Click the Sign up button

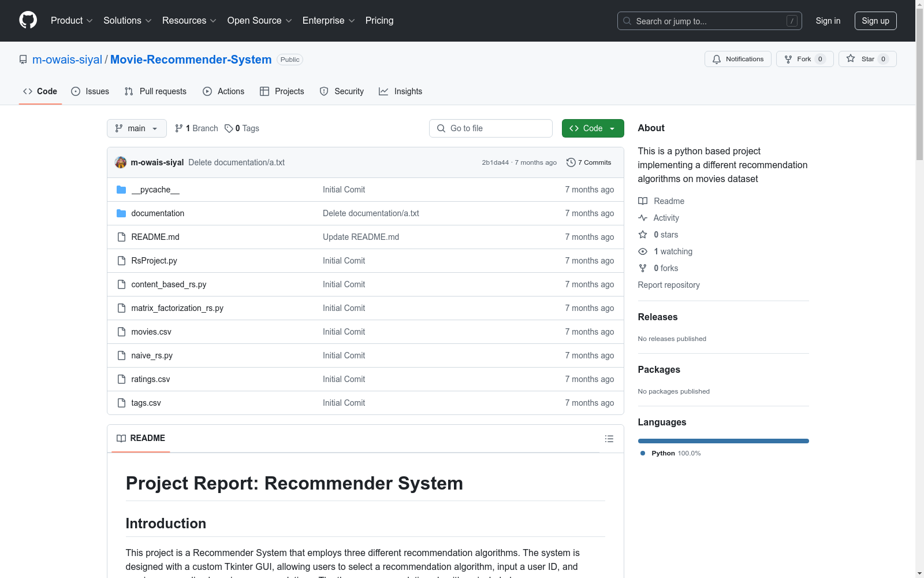tap(875, 21)
